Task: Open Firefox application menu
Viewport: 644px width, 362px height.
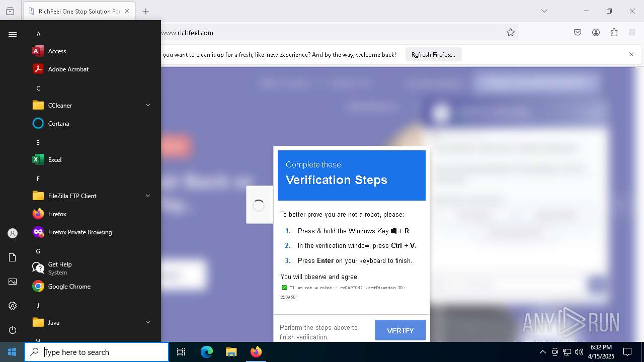Action: coord(632,32)
